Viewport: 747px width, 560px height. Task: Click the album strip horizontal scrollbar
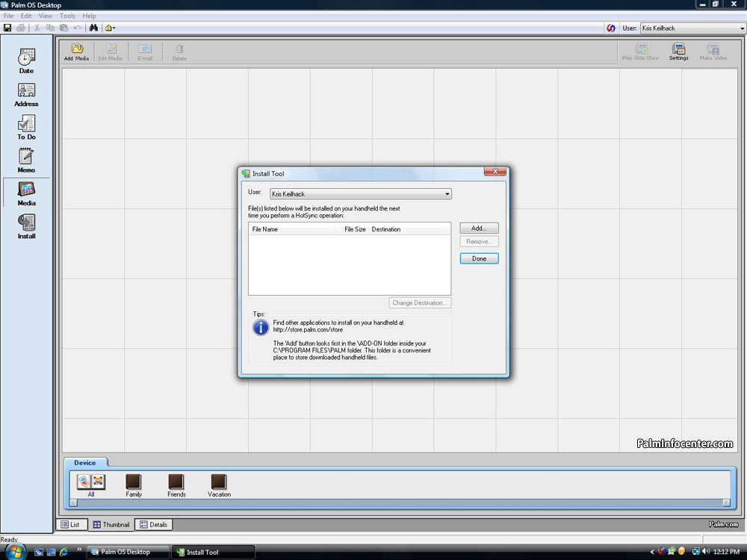pyautogui.click(x=400, y=503)
